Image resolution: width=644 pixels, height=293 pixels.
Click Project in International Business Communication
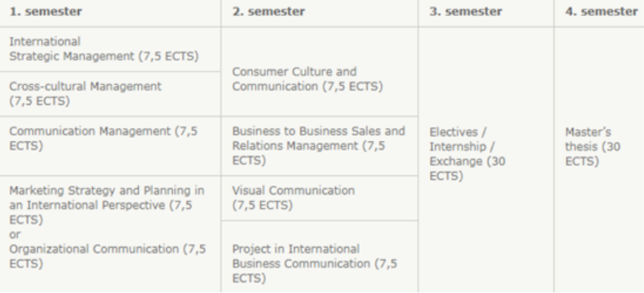point(314,263)
